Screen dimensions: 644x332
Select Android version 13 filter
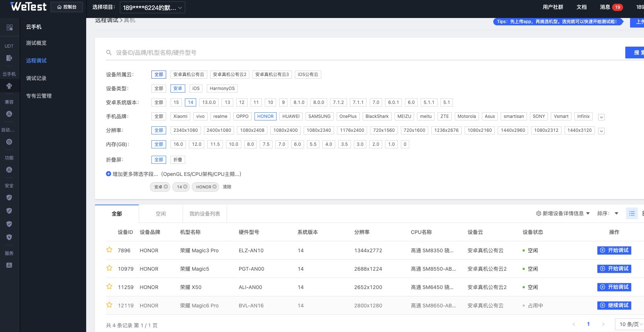click(227, 102)
